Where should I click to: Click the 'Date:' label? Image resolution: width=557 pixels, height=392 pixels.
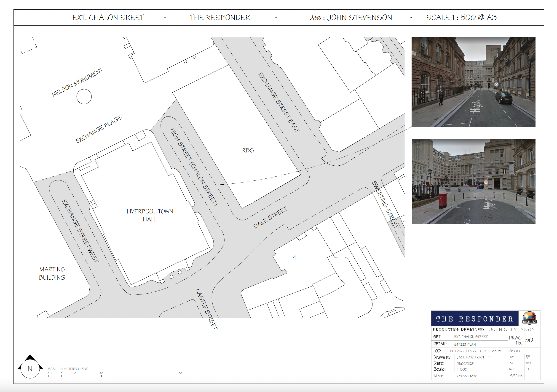(x=439, y=363)
